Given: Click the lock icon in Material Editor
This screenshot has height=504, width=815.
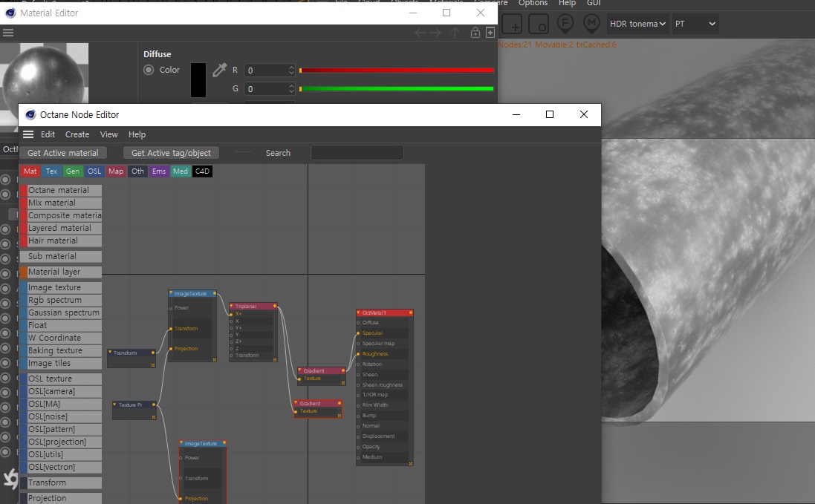Looking at the screenshot, I should tap(473, 33).
